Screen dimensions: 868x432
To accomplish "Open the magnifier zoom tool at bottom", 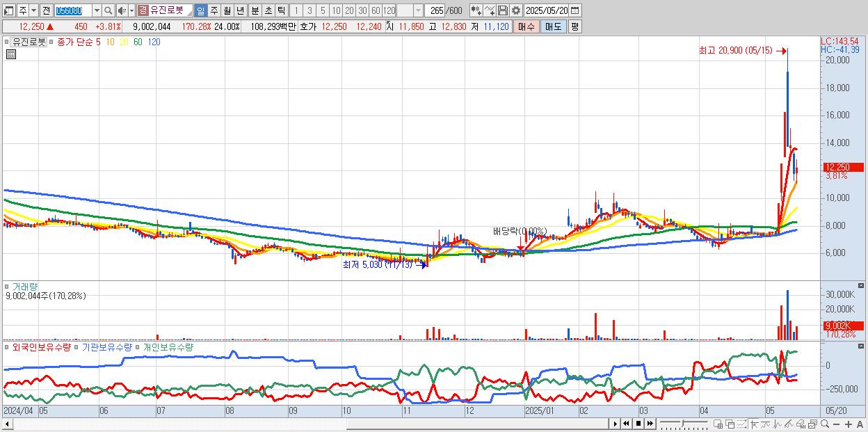I will coord(825,424).
